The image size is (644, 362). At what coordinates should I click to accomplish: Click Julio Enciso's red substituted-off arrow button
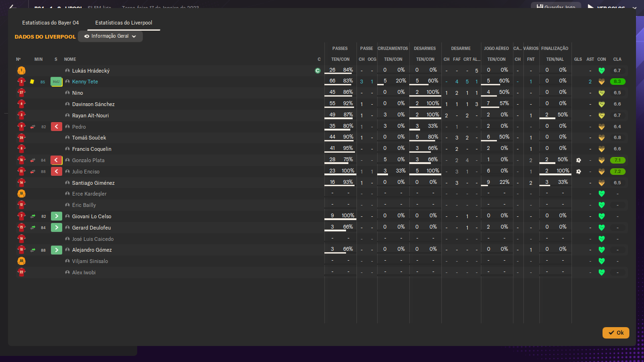57,172
